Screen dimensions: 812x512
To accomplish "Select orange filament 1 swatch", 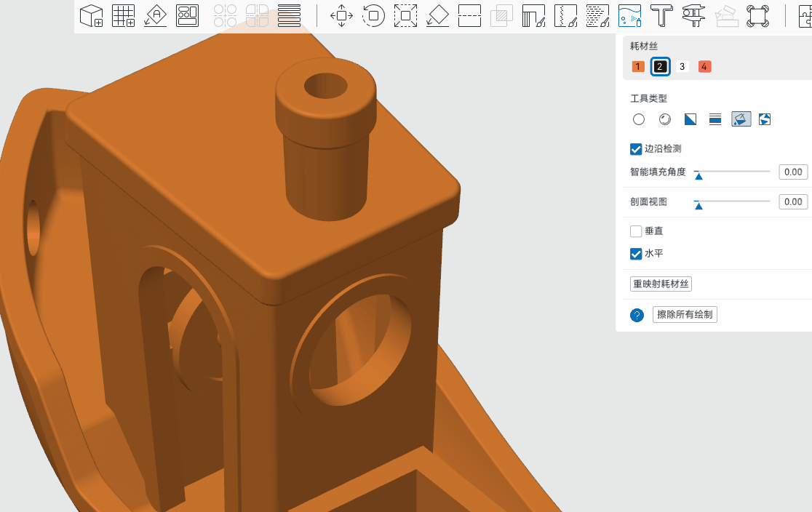I will point(638,66).
